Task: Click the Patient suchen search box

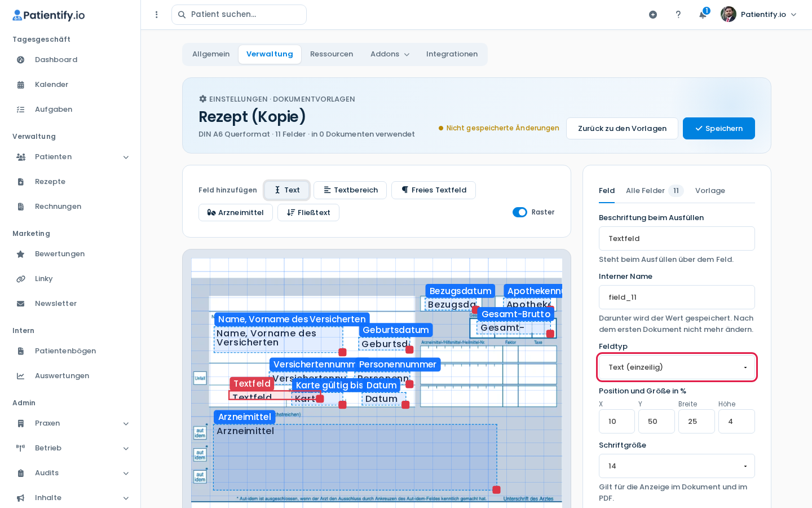Action: coord(239,15)
